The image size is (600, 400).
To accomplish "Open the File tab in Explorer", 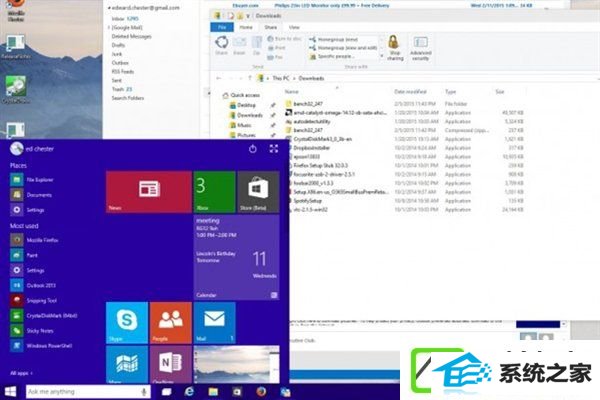I will pyautogui.click(x=222, y=27).
